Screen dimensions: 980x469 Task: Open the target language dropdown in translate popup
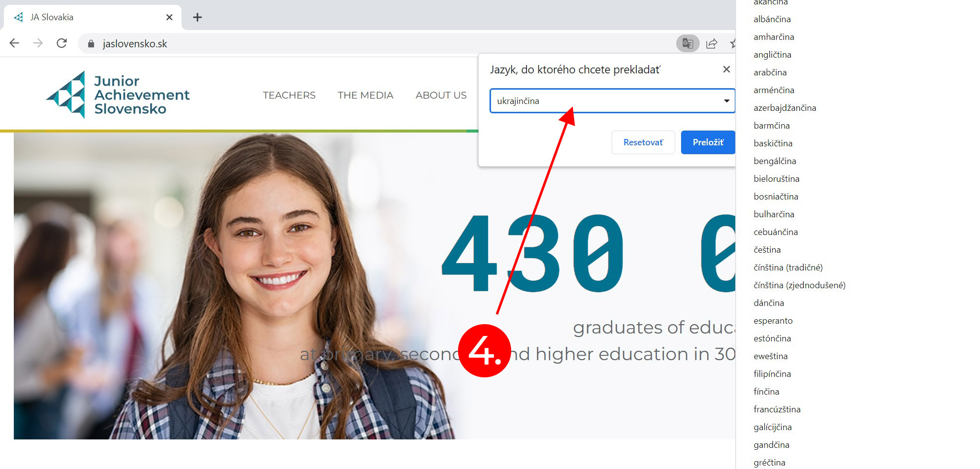coord(727,100)
